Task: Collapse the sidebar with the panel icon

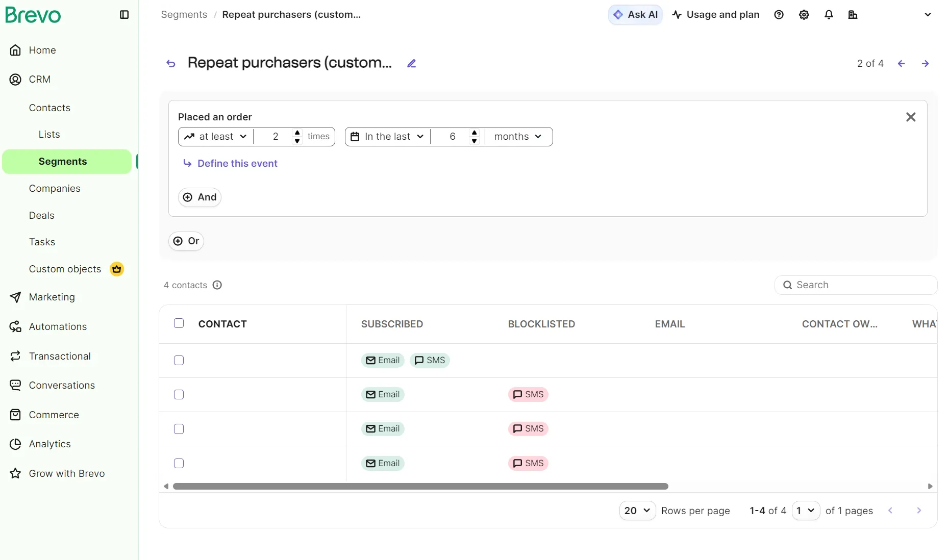Action: click(x=124, y=15)
